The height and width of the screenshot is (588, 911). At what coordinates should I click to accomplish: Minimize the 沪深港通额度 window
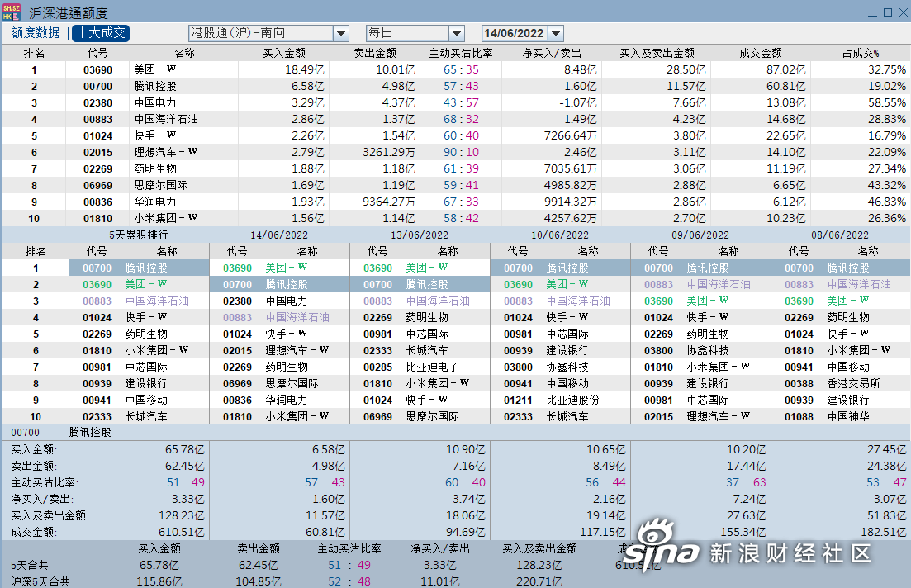tap(873, 12)
